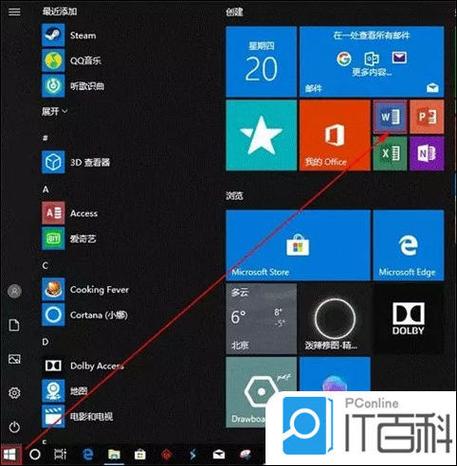Click the Power button in Start sidebar
Screen dimensions: 457x466
click(14, 427)
